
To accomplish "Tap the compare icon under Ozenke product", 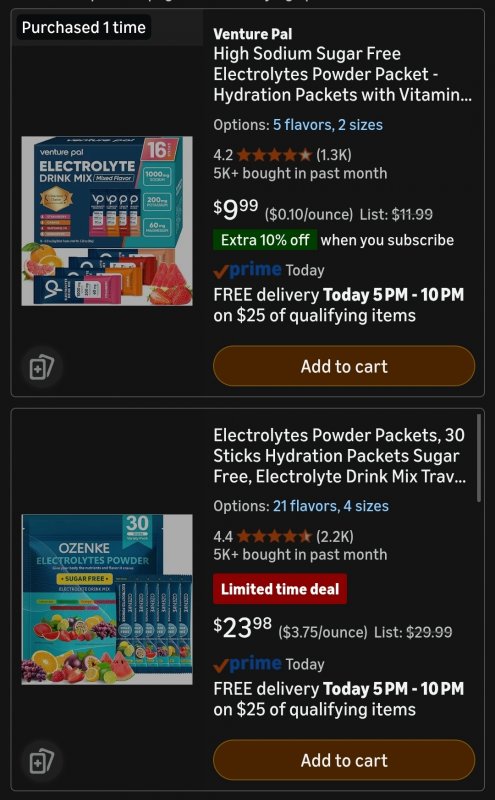I will pos(42,761).
